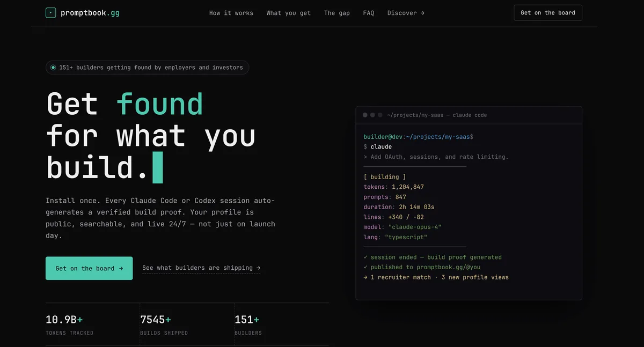
Task: Click the third terminal window dot
Action: [380, 115]
